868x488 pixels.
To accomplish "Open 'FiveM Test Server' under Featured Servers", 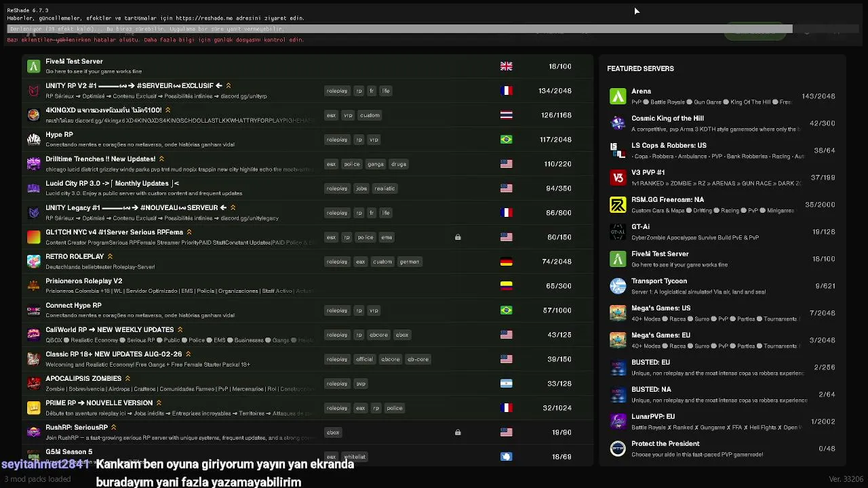I will pyautogui.click(x=723, y=259).
